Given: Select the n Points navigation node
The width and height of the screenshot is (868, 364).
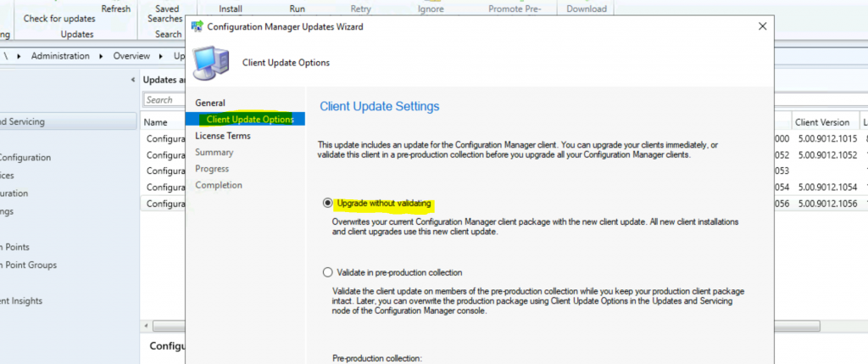Looking at the screenshot, I should 15,247.
